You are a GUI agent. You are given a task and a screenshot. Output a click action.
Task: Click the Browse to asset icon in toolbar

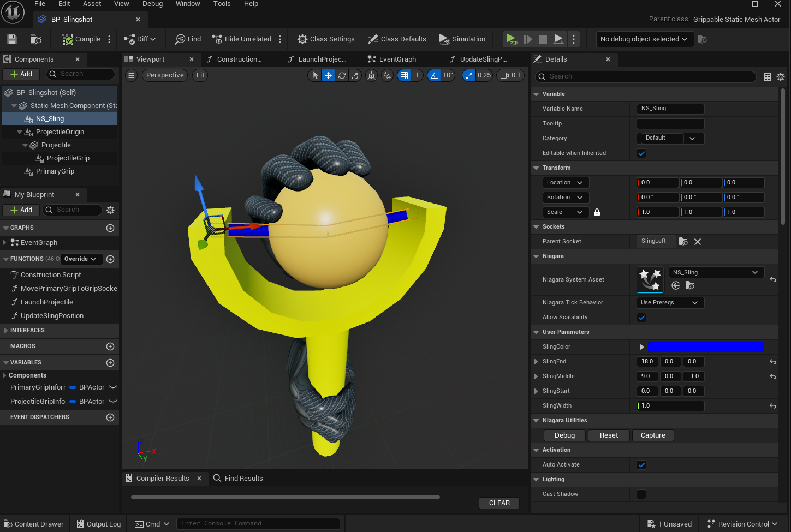pos(36,39)
